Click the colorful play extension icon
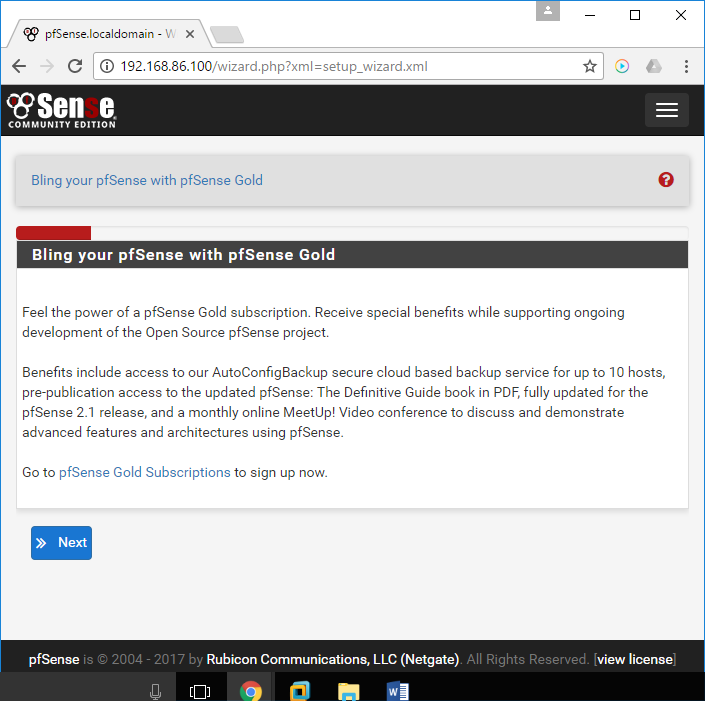Image resolution: width=705 pixels, height=701 pixels. [622, 67]
